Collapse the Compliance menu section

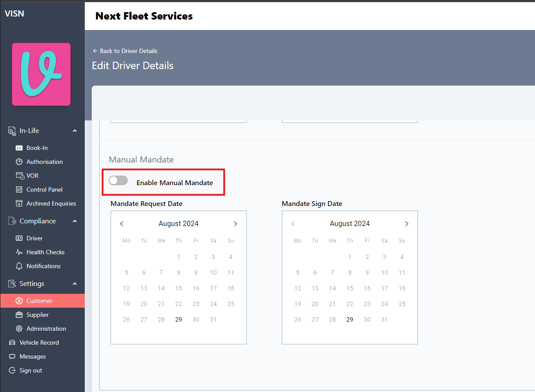point(75,221)
